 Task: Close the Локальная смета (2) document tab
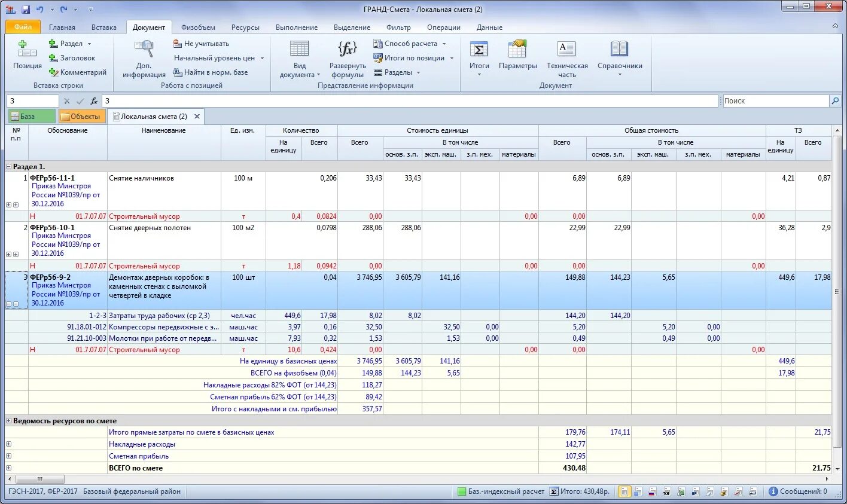[x=197, y=117]
